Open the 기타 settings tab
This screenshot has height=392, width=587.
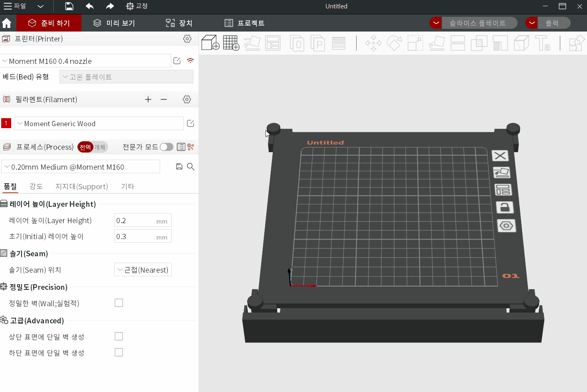[128, 186]
